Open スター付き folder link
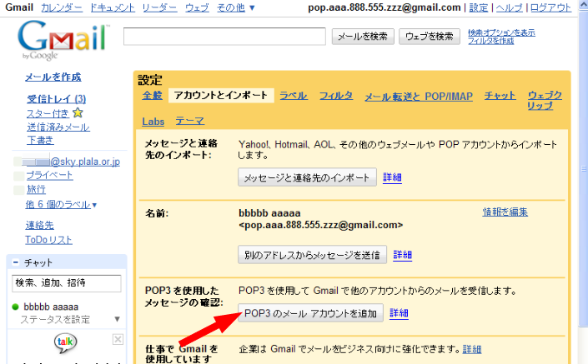This screenshot has width=588, height=364. click(x=48, y=113)
